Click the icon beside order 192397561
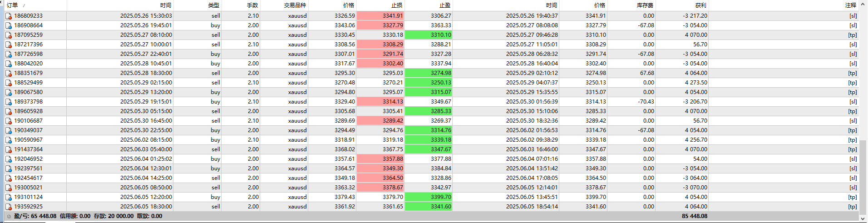The width and height of the screenshot is (868, 223). (9, 168)
